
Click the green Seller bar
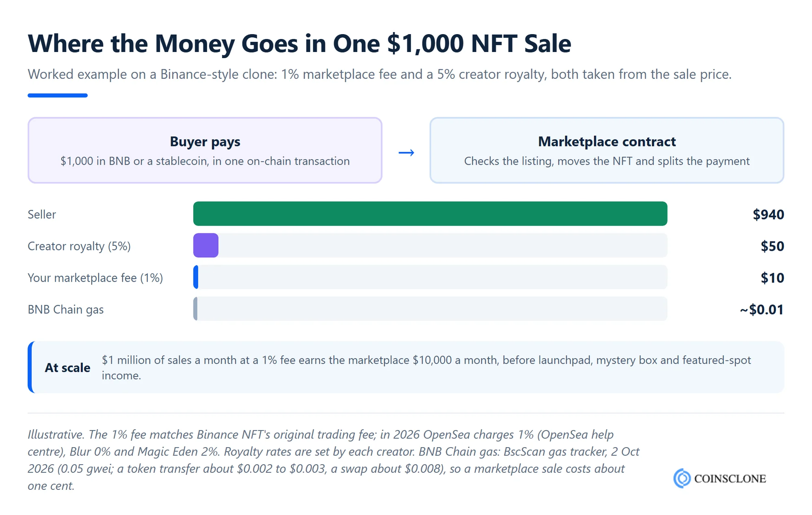tap(430, 214)
